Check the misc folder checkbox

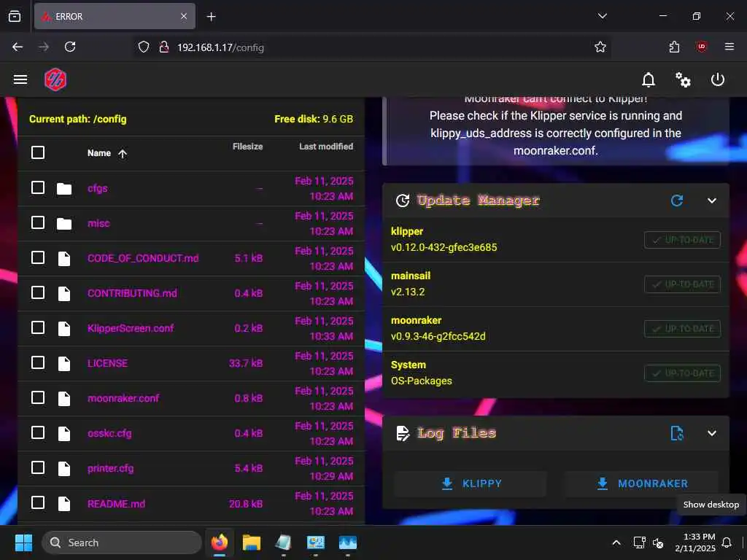pyautogui.click(x=38, y=223)
